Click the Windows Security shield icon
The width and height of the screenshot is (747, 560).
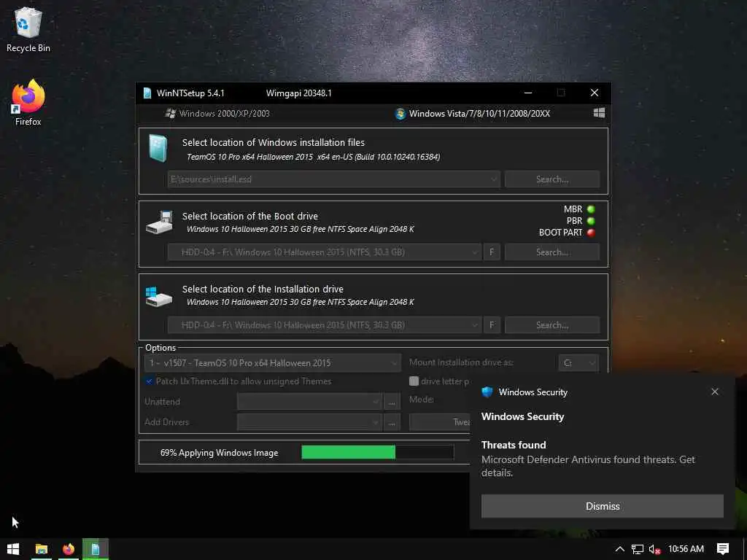tap(487, 392)
